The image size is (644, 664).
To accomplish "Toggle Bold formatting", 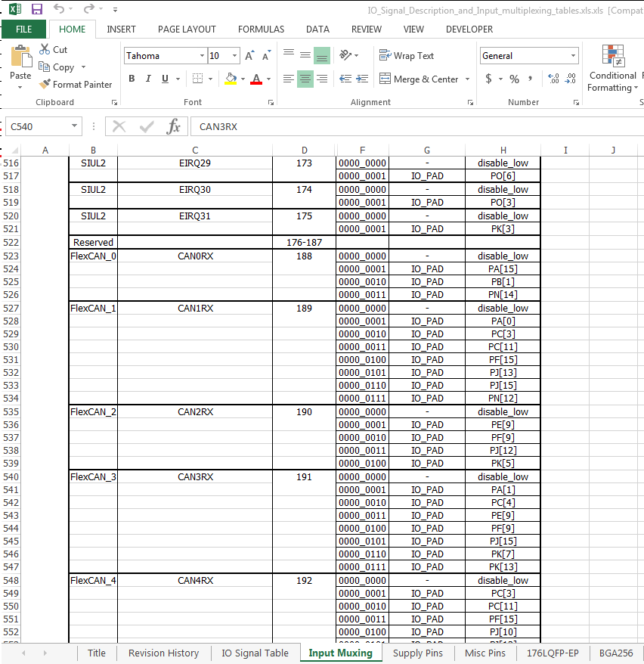I will click(x=132, y=79).
